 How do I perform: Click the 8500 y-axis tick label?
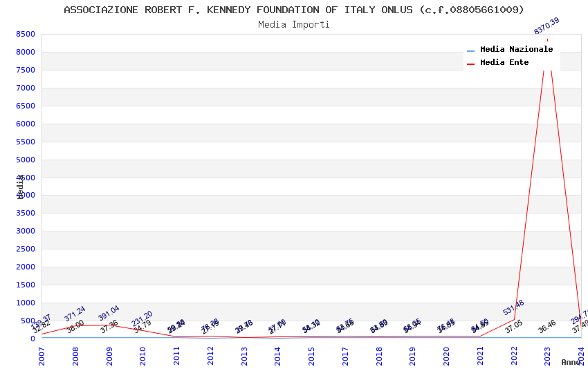click(x=26, y=34)
